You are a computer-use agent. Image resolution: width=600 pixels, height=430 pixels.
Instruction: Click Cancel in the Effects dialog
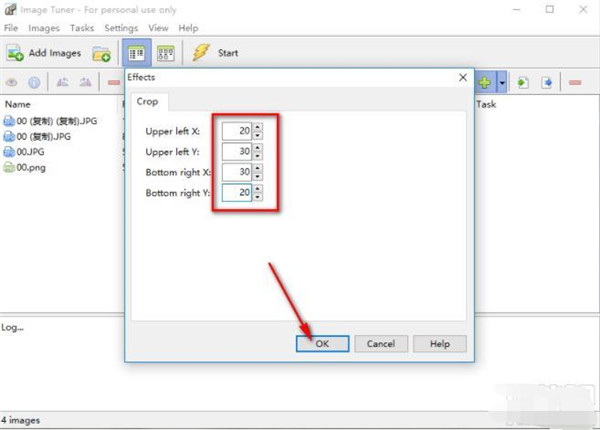tap(380, 343)
